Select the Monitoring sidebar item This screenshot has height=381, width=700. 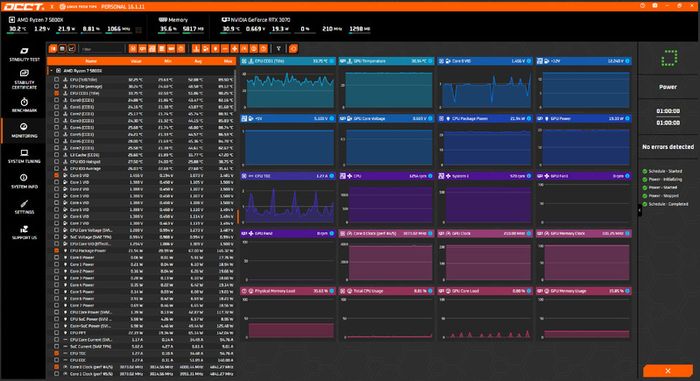tap(24, 130)
